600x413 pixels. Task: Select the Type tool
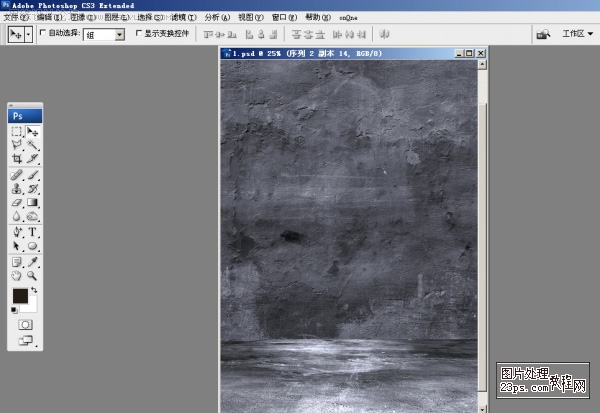pos(33,232)
